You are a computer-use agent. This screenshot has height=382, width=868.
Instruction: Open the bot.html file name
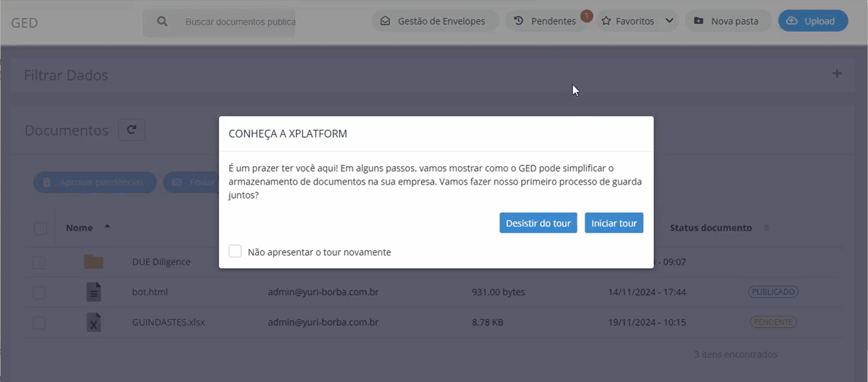[x=150, y=292]
